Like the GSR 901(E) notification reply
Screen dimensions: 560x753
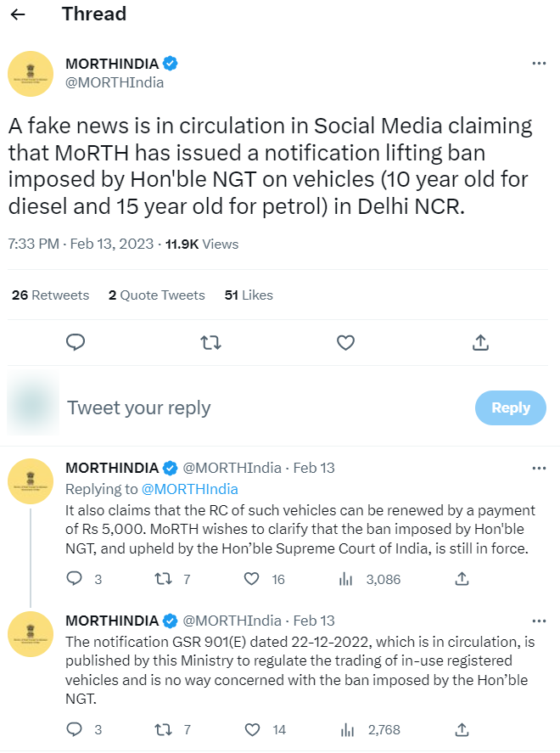pyautogui.click(x=251, y=729)
